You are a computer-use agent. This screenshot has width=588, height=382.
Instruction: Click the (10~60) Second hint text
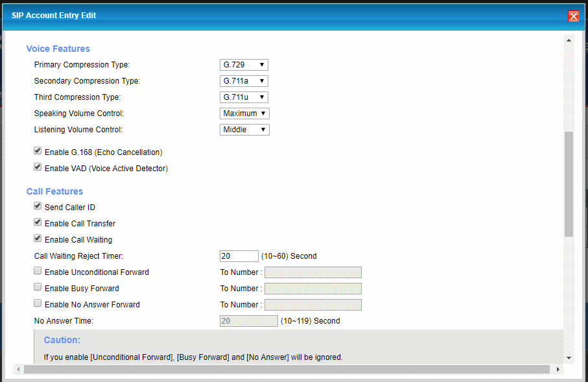[288, 256]
